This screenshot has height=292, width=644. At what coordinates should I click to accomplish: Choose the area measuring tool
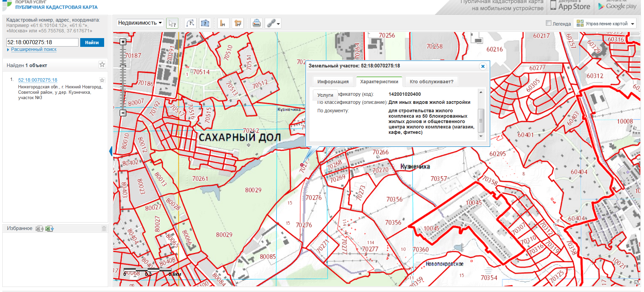coord(238,23)
